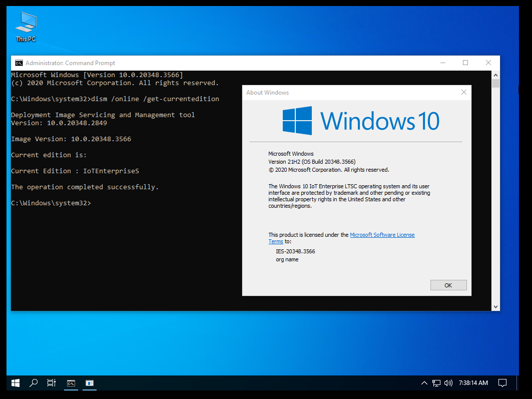Close the Command Prompt window
The height and width of the screenshot is (399, 532).
488,63
